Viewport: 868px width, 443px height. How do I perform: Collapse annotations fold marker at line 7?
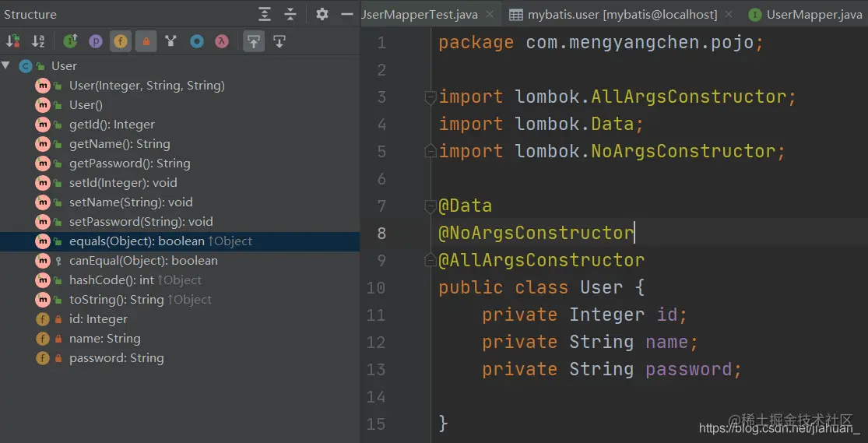tap(430, 206)
